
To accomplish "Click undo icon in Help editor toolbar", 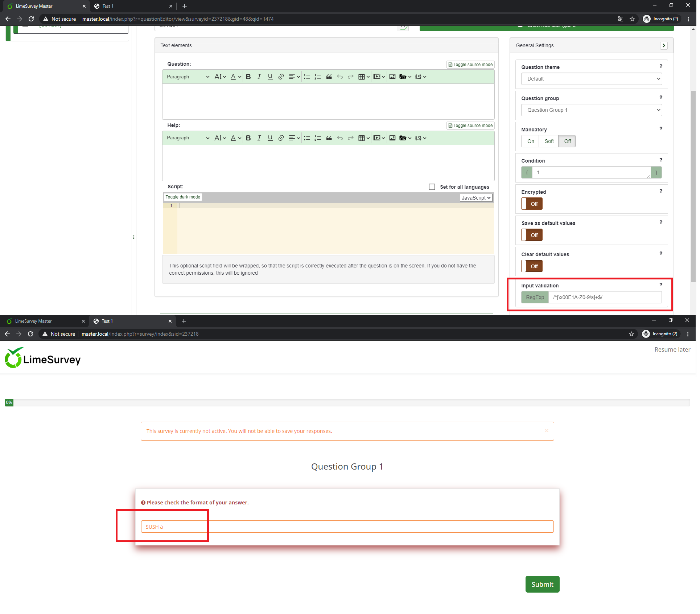I will click(x=339, y=138).
